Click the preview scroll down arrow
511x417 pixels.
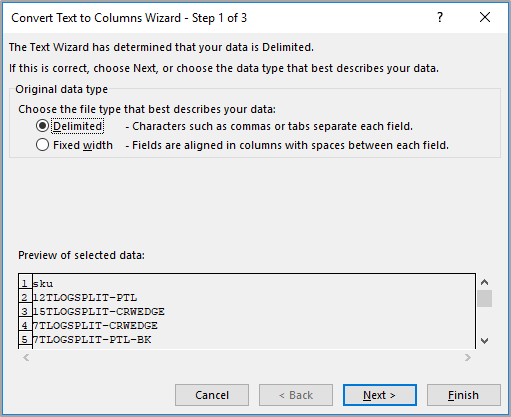coord(485,341)
